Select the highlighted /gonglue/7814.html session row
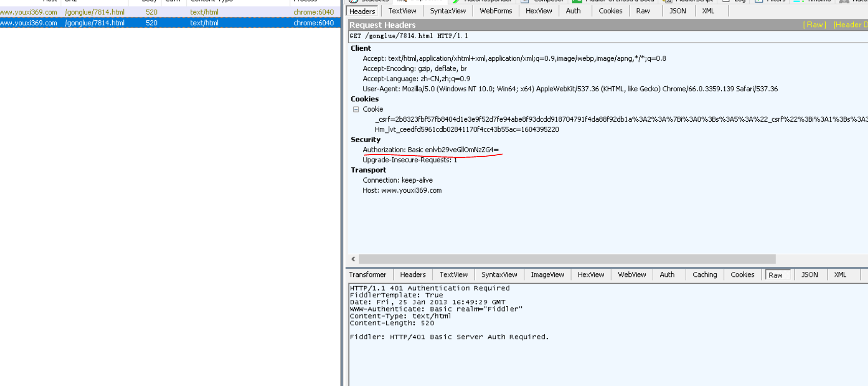The width and height of the screenshot is (868, 386). 170,23
